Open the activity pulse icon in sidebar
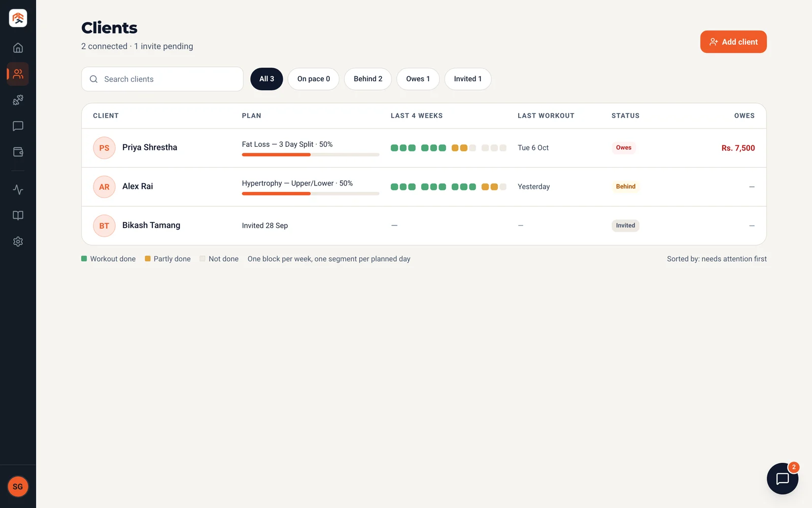 click(18, 189)
